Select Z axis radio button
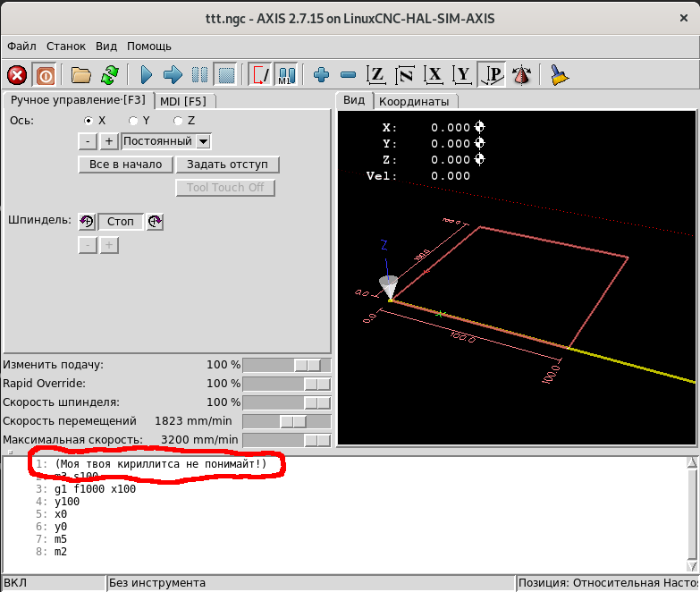700x592 pixels. 178,121
